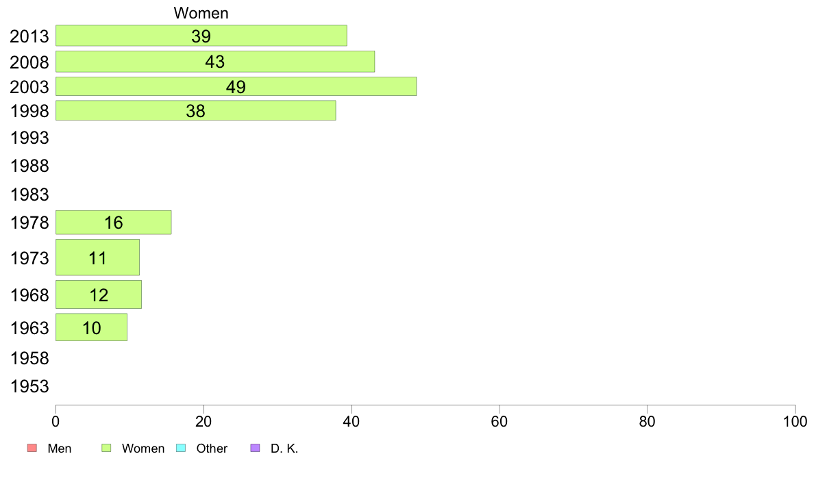Select the 1968 bar showing 12
The image size is (814, 504).
point(99,295)
